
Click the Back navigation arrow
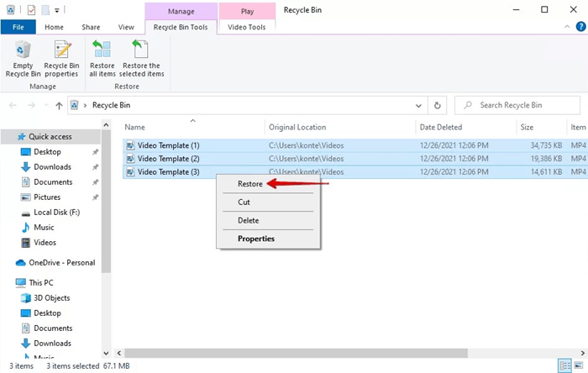[x=13, y=105]
